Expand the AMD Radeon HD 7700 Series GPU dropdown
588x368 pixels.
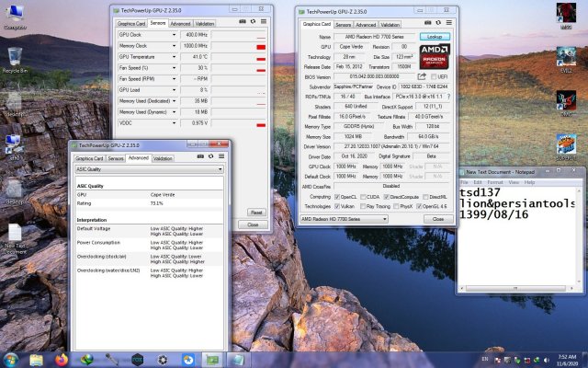pos(384,220)
